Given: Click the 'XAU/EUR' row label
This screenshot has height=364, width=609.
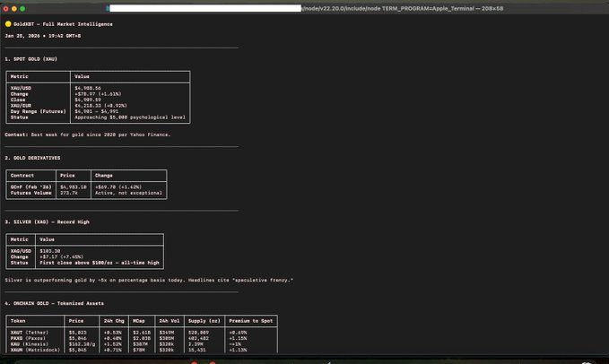Looking at the screenshot, I should tap(21, 106).
